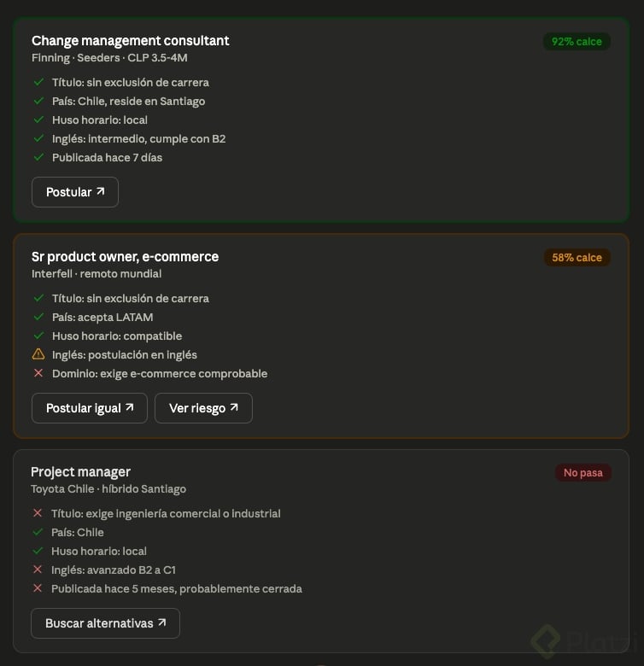Click green check beside Inglés intermedio B2
The height and width of the screenshot is (666, 644).
38,138
